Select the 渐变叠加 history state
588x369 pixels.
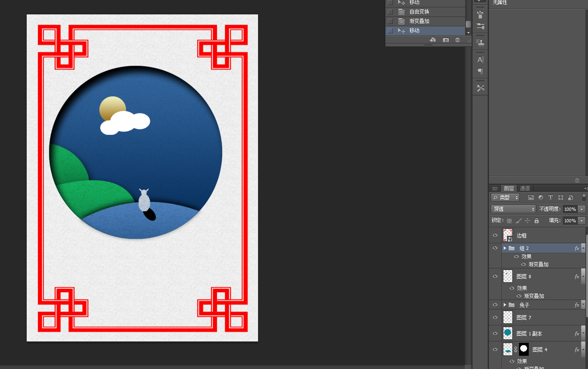[x=425, y=21]
